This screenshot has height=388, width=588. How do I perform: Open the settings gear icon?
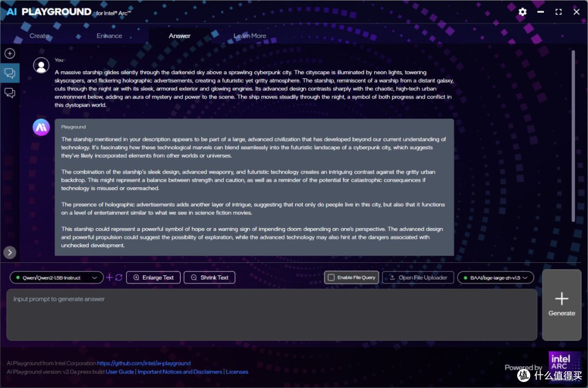[x=522, y=12]
